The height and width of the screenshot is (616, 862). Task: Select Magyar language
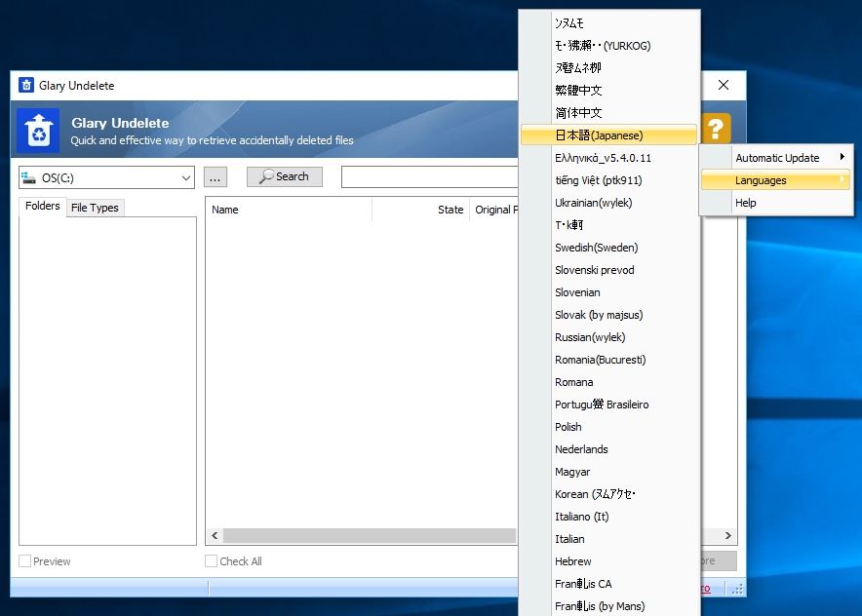[609, 472]
